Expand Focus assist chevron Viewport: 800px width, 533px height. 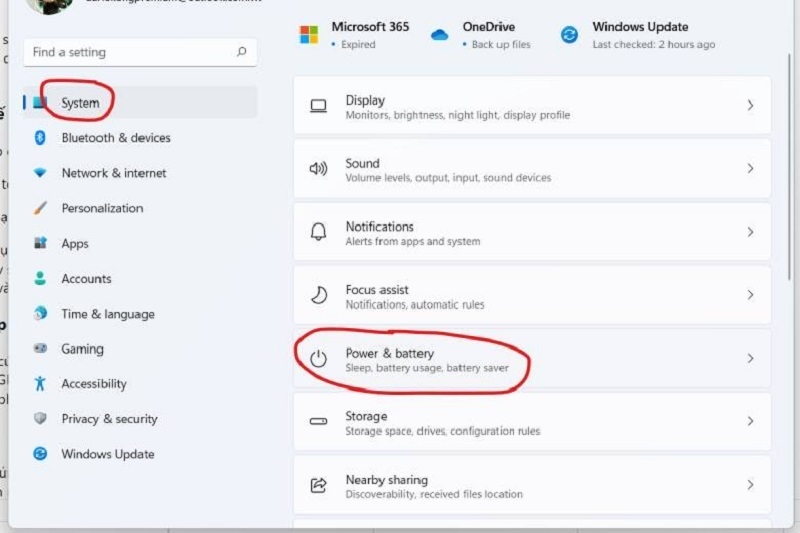750,295
